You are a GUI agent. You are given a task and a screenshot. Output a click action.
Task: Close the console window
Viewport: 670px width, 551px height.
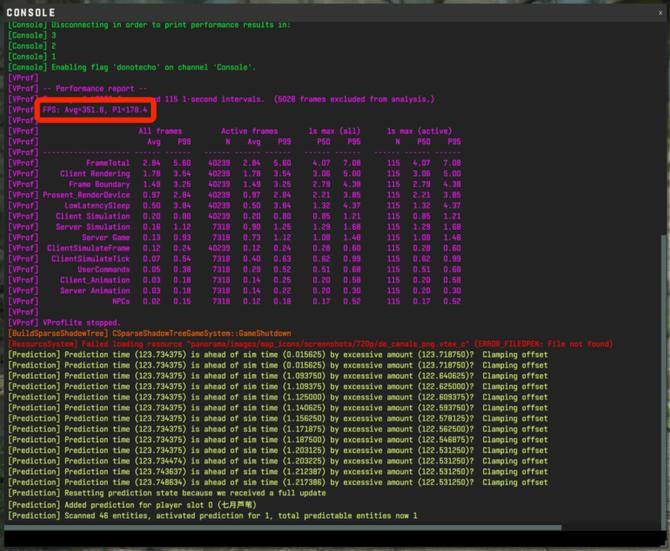coord(660,12)
